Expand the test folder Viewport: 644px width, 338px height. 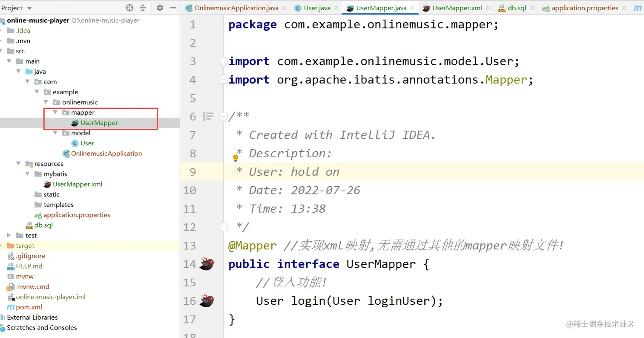point(9,235)
